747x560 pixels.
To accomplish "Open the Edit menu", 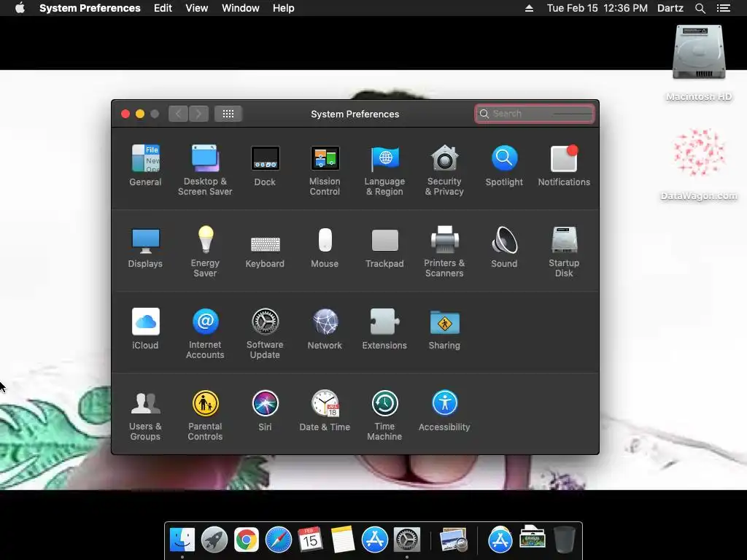I will (x=163, y=8).
